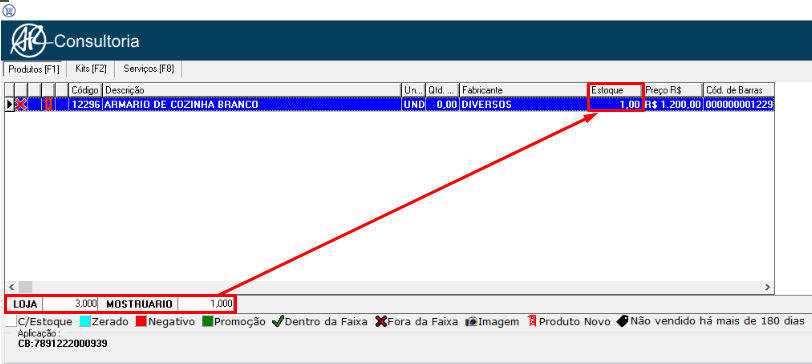Click the barcode cell 000000001229
The height and width of the screenshot is (364, 812).
[738, 105]
